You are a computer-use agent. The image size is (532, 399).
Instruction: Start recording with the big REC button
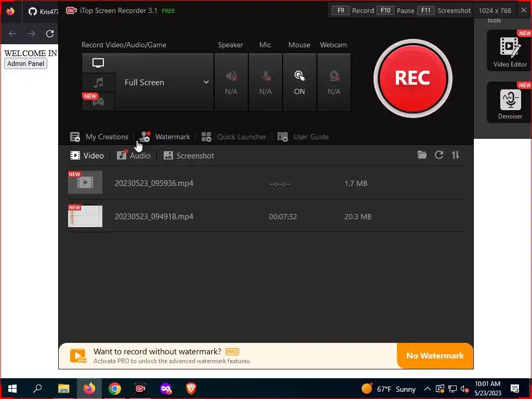pos(413,78)
